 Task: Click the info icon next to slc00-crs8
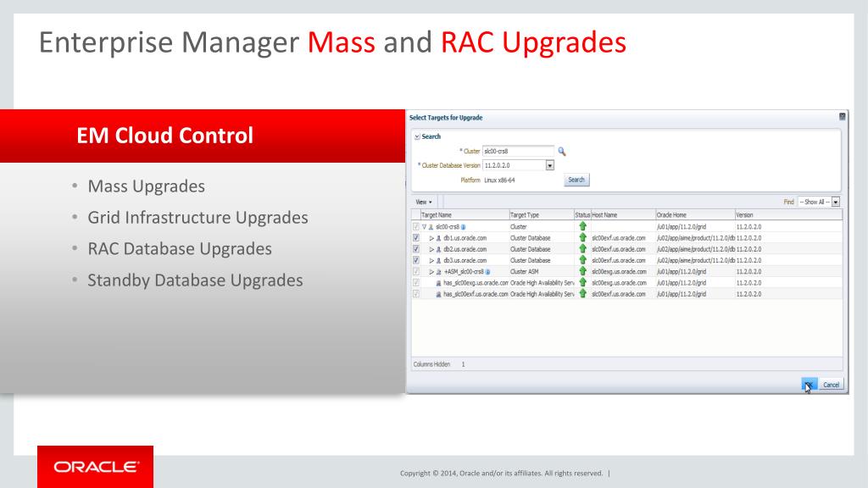(x=464, y=227)
